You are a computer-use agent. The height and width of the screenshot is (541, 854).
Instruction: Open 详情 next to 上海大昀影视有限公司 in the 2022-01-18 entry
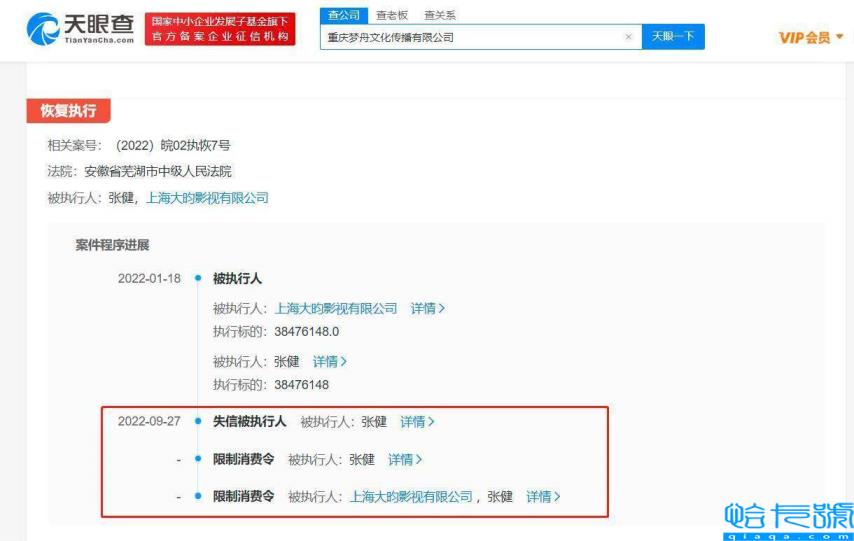428,308
